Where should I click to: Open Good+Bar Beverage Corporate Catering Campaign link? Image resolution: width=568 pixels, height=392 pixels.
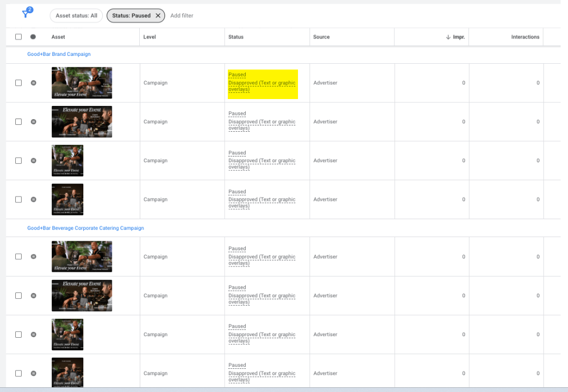click(85, 228)
